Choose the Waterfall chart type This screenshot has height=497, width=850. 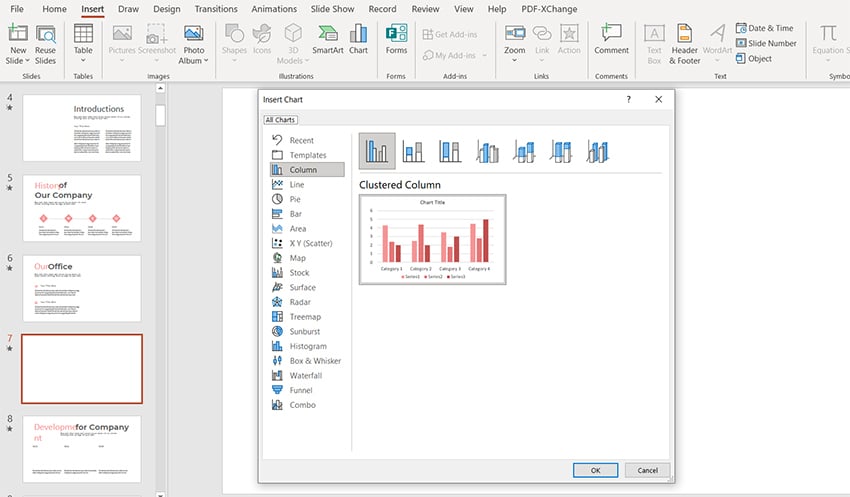click(x=305, y=375)
